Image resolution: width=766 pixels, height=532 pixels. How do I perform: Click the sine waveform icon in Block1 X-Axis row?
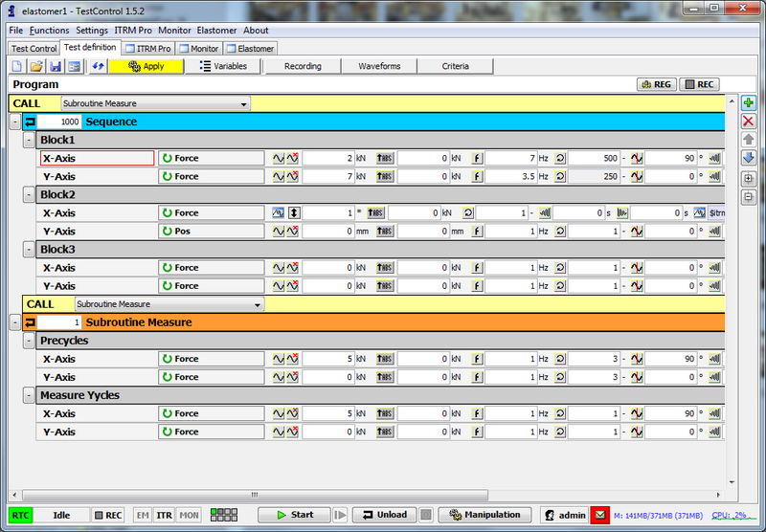click(278, 158)
